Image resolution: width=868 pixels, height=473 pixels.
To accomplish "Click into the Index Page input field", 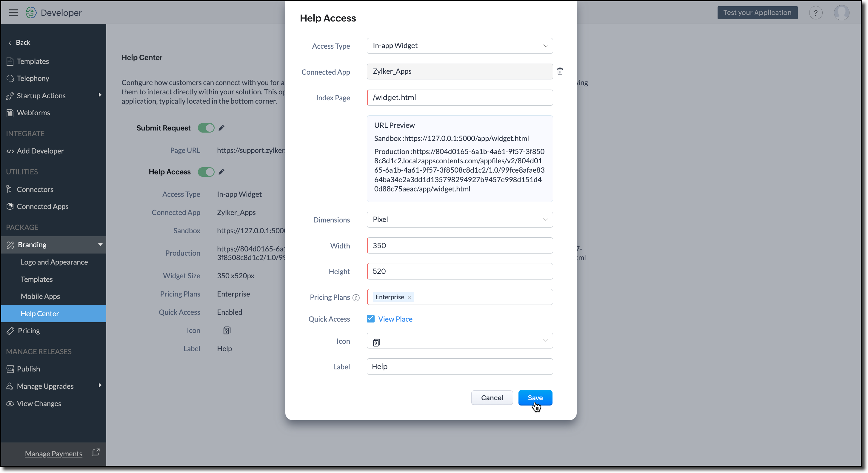I will pos(460,98).
